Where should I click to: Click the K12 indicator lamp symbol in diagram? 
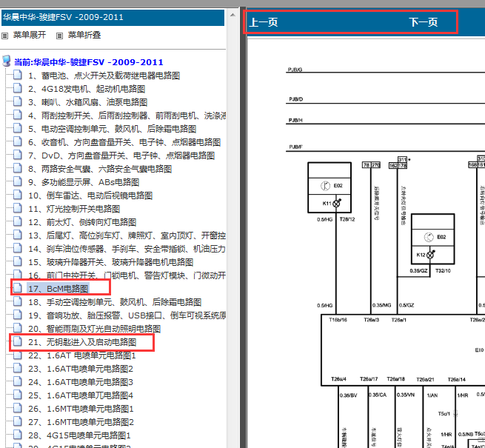[x=430, y=255]
